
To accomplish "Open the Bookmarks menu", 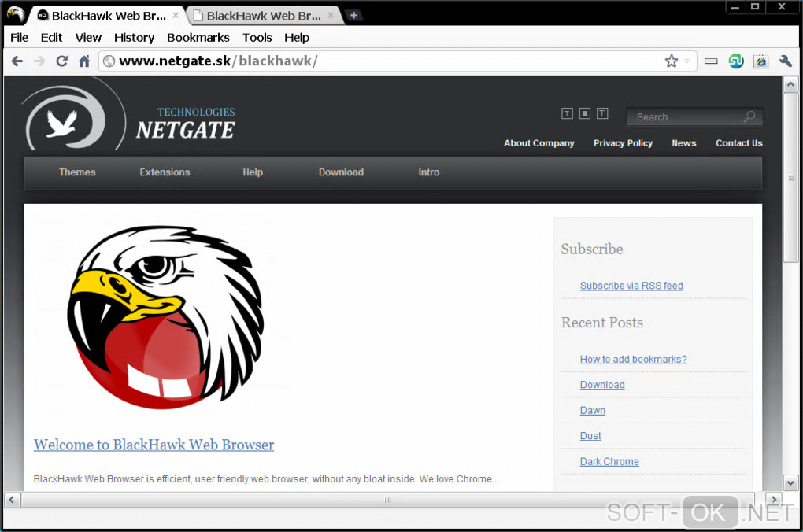I will click(x=198, y=38).
